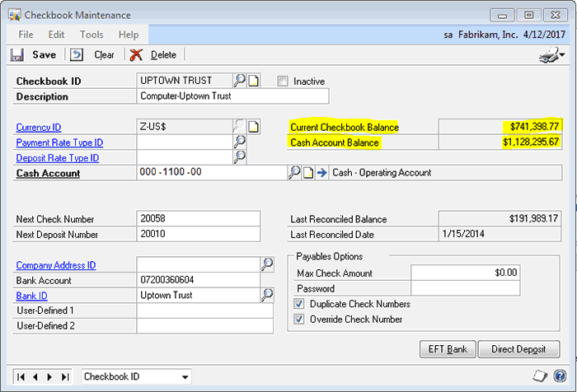Click the Company Address ID field

pos(199,264)
